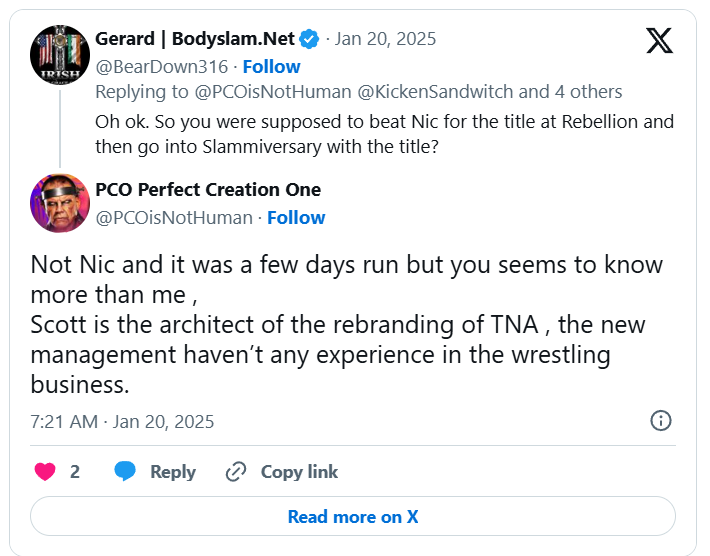The width and height of the screenshot is (710, 556).
Task: Click the Jan 20, 2025 date beside Gerard's name
Action: pyautogui.click(x=385, y=40)
